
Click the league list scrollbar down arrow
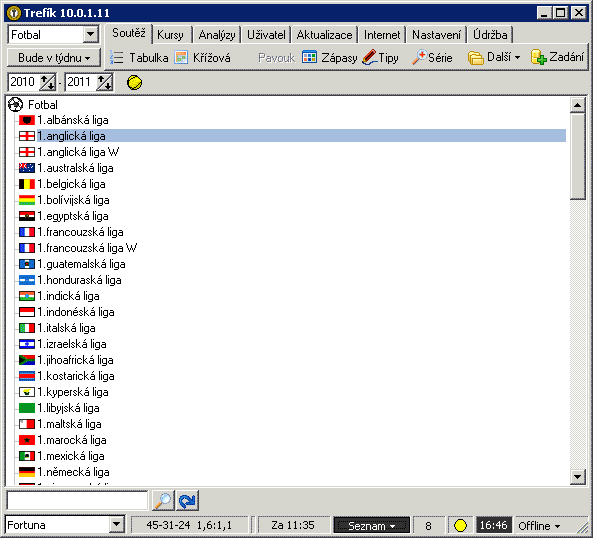point(577,476)
